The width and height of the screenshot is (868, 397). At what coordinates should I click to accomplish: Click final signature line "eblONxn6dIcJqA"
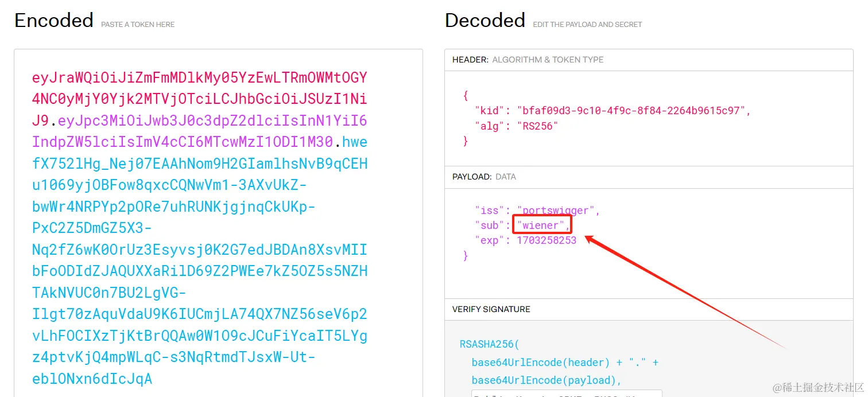click(92, 379)
